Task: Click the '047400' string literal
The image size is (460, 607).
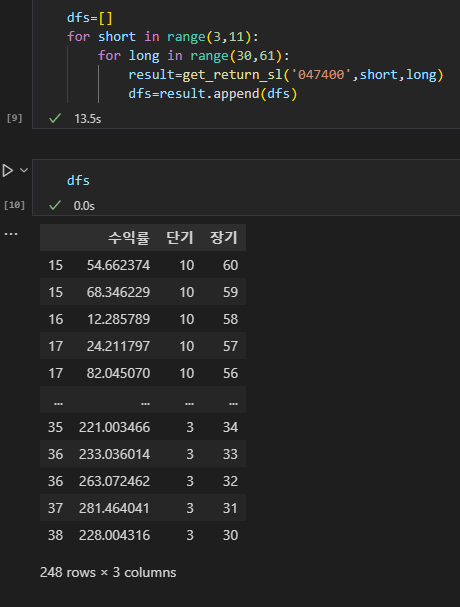Action: [x=321, y=74]
